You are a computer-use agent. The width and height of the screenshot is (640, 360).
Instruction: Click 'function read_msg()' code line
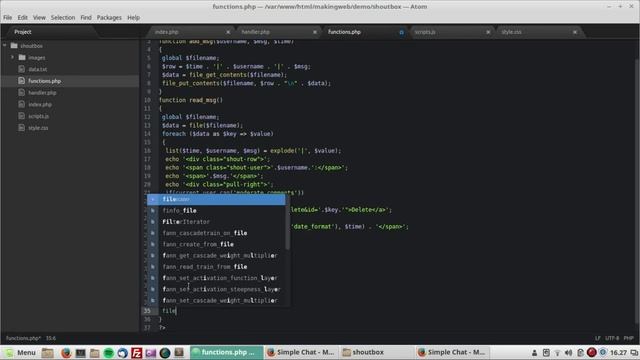[x=191, y=100]
